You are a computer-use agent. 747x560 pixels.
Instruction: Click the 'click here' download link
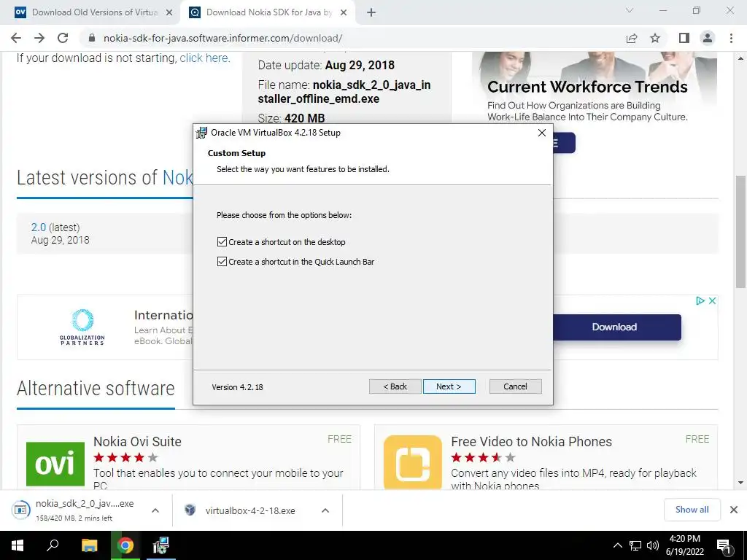(205, 58)
